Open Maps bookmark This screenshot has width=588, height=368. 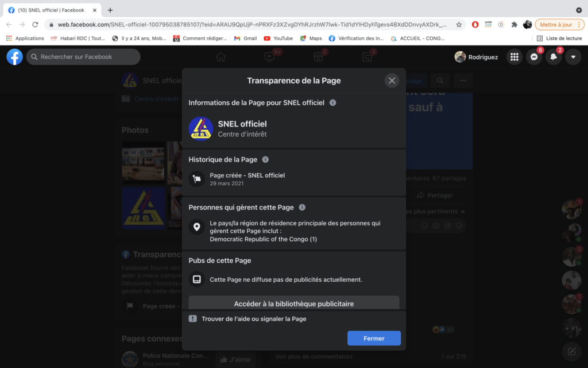pyautogui.click(x=311, y=39)
